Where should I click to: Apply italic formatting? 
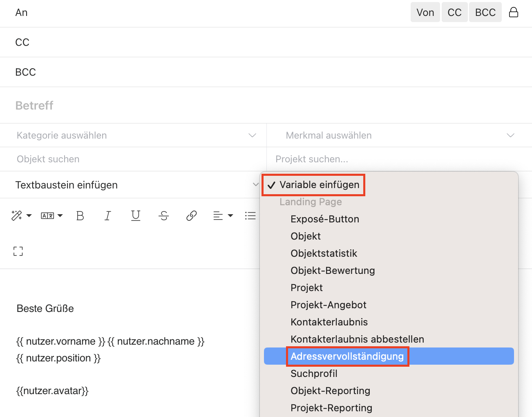pyautogui.click(x=107, y=215)
